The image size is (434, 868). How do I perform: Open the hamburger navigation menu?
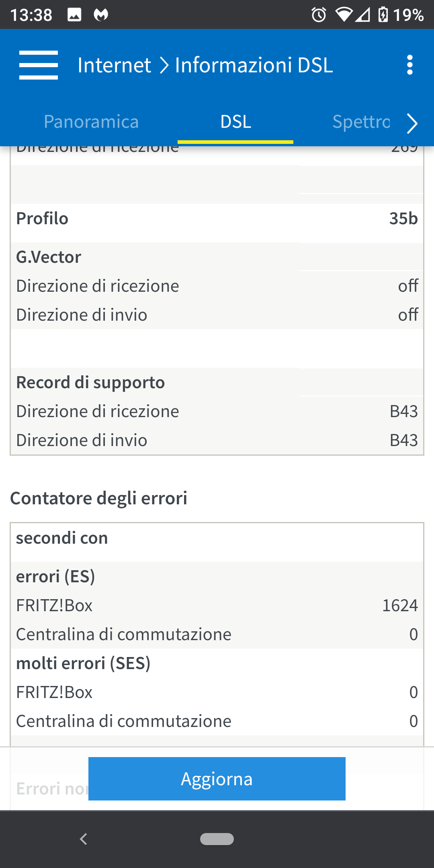click(x=39, y=65)
